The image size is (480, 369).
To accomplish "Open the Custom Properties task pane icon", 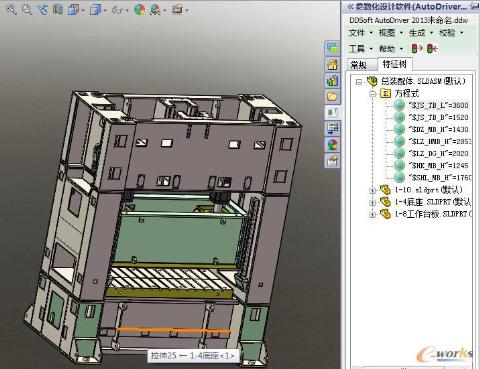I will tap(332, 161).
